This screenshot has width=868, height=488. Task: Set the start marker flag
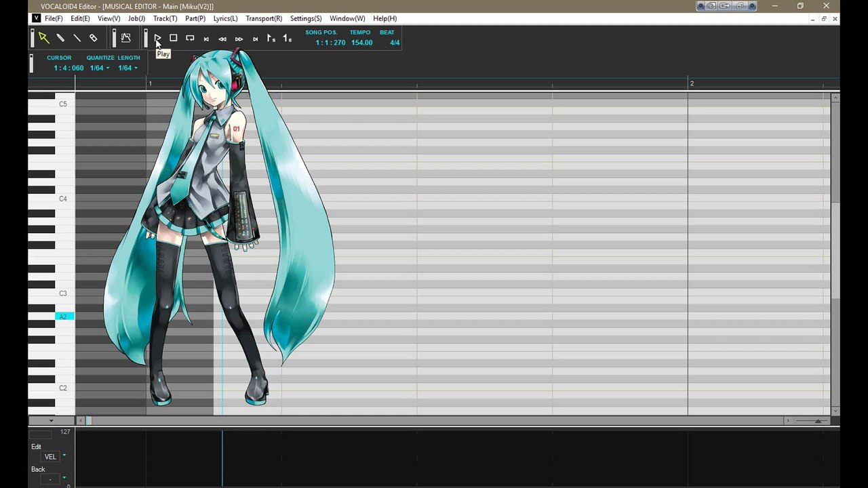pos(271,39)
